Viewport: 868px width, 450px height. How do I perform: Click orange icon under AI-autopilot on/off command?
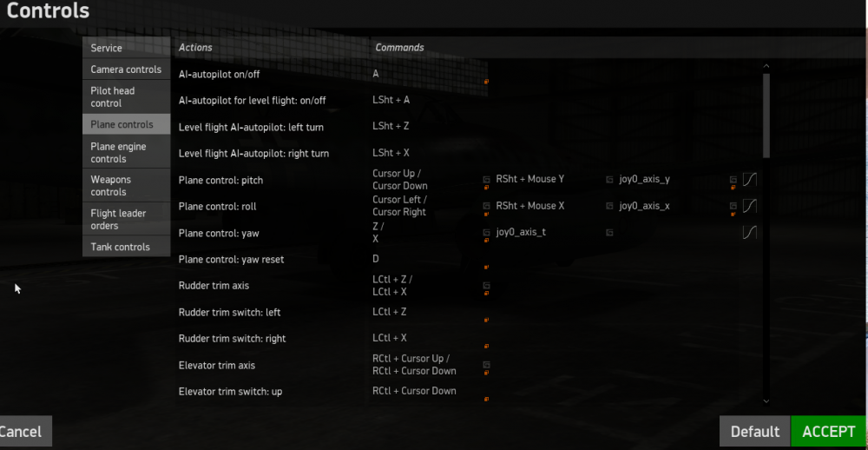[x=487, y=82]
